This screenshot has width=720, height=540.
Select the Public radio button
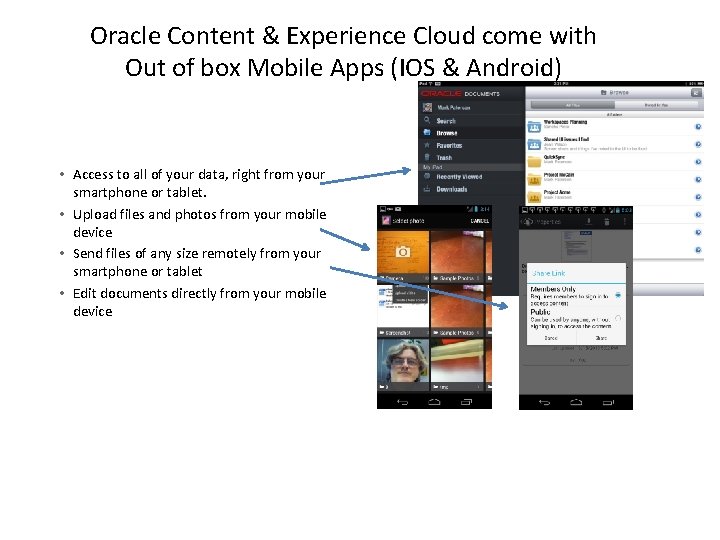[x=618, y=318]
